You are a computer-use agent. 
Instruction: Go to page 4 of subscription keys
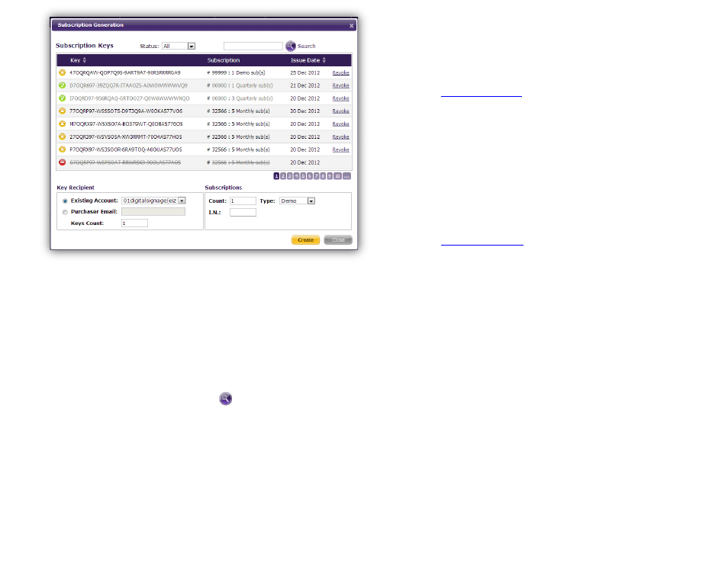pyautogui.click(x=296, y=176)
